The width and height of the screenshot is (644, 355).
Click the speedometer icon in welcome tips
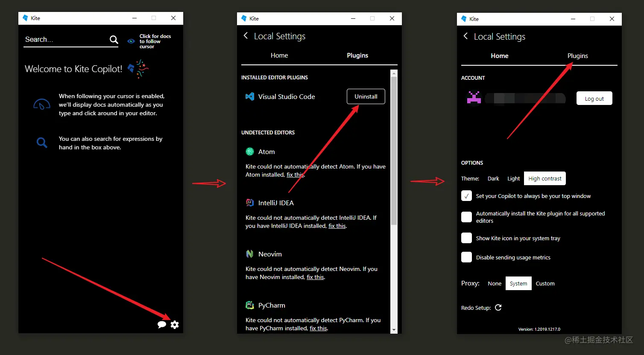click(x=42, y=105)
